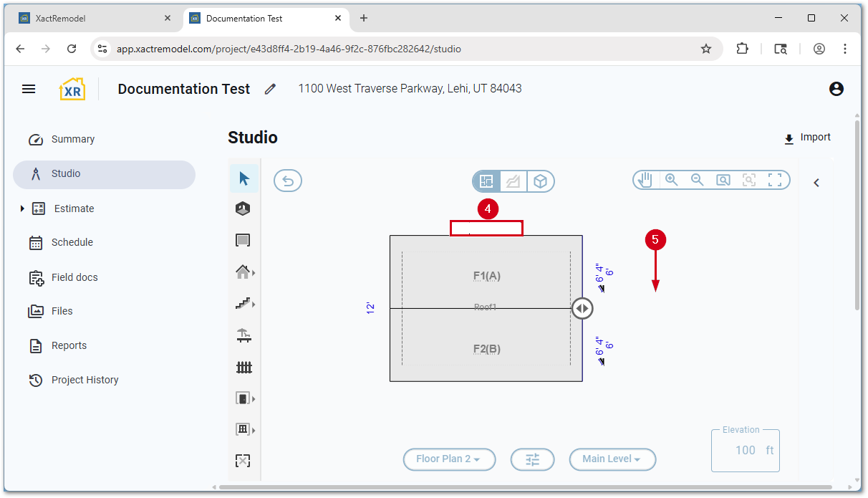This screenshot has width=868, height=498.
Task: Open the Floor Plan 2 dropdown
Action: [449, 459]
